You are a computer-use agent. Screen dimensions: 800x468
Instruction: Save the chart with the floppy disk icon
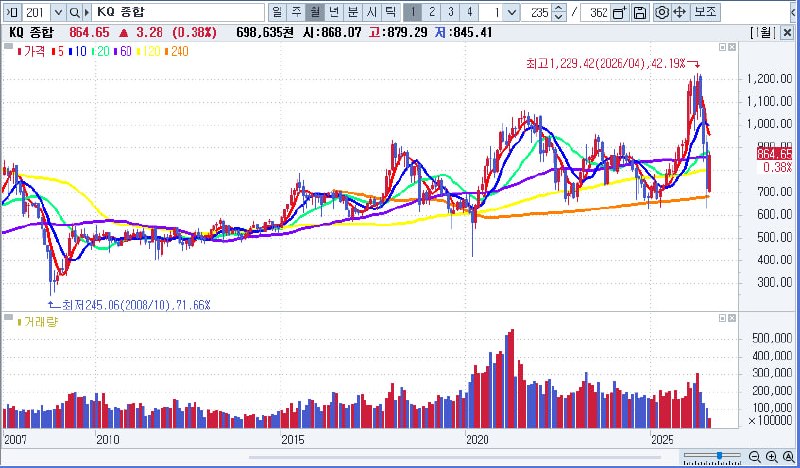coord(639,13)
